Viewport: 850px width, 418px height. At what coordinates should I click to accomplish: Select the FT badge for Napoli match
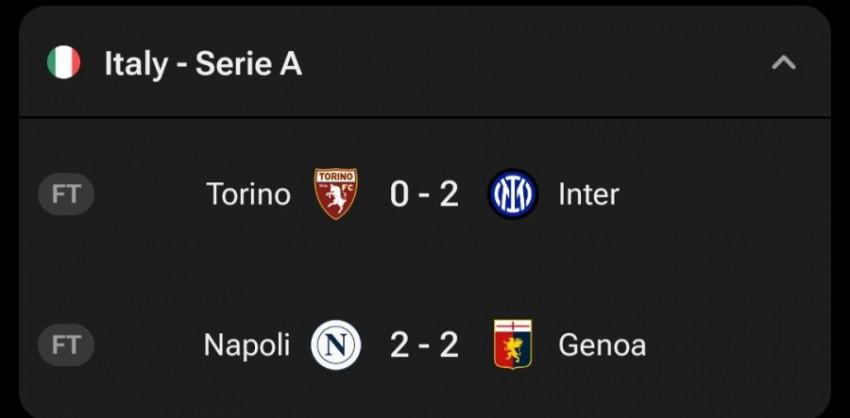[x=66, y=345]
